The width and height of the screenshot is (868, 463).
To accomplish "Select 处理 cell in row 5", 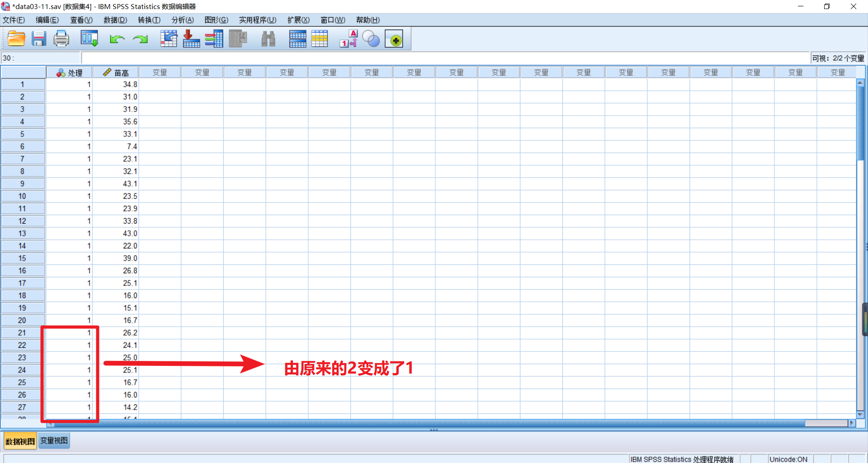I will [x=69, y=134].
